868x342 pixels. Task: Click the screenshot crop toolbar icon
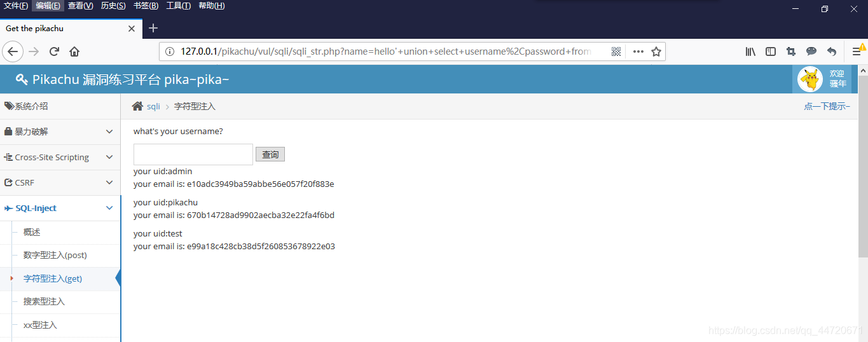coord(791,51)
